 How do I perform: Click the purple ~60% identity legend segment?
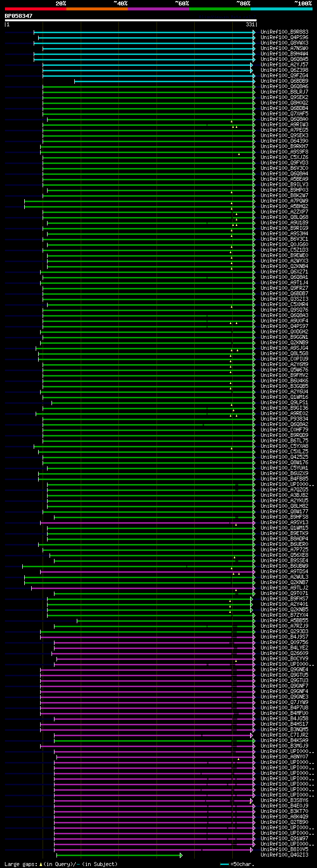pos(158,9)
